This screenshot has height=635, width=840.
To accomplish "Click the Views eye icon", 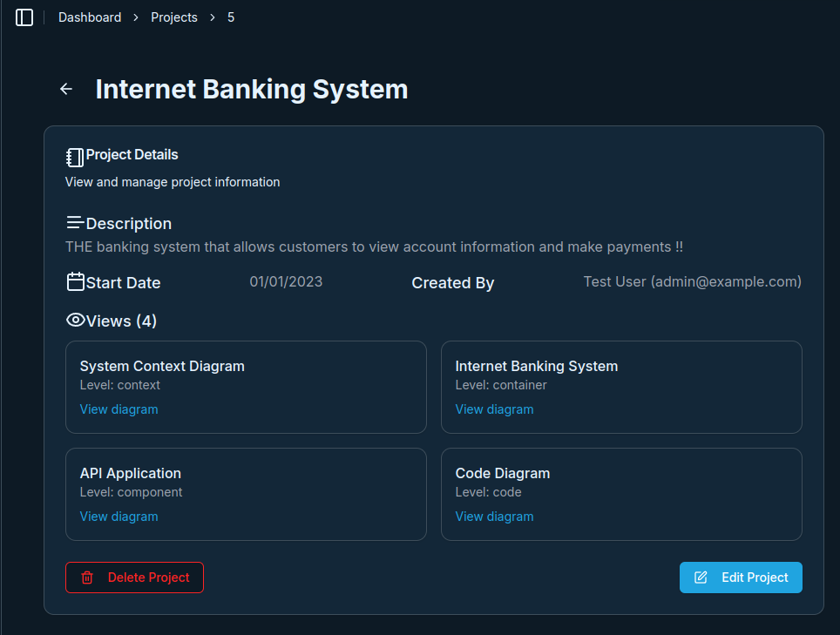I will click(x=75, y=321).
